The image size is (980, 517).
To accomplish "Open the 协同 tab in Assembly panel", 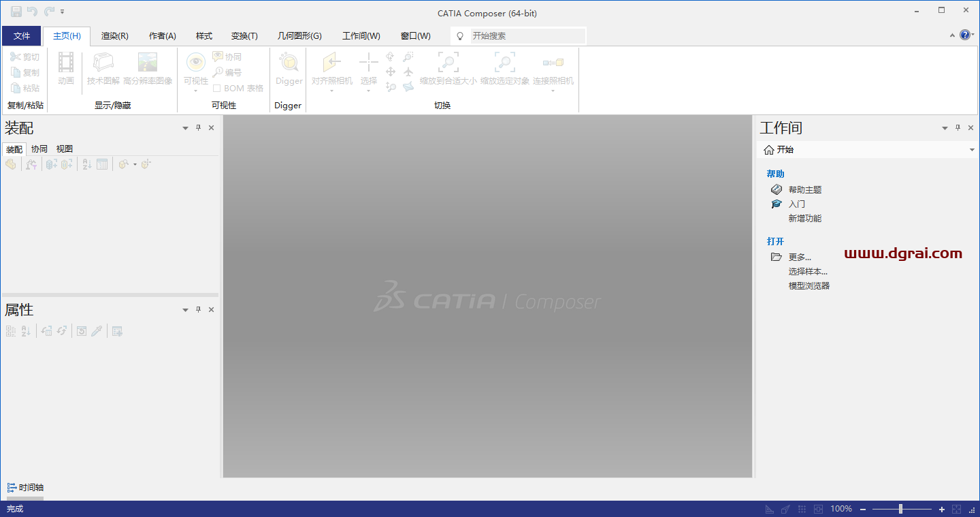I will coord(39,148).
